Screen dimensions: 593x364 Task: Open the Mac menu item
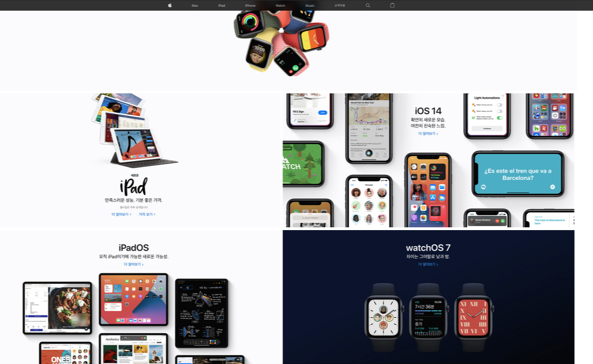point(195,6)
